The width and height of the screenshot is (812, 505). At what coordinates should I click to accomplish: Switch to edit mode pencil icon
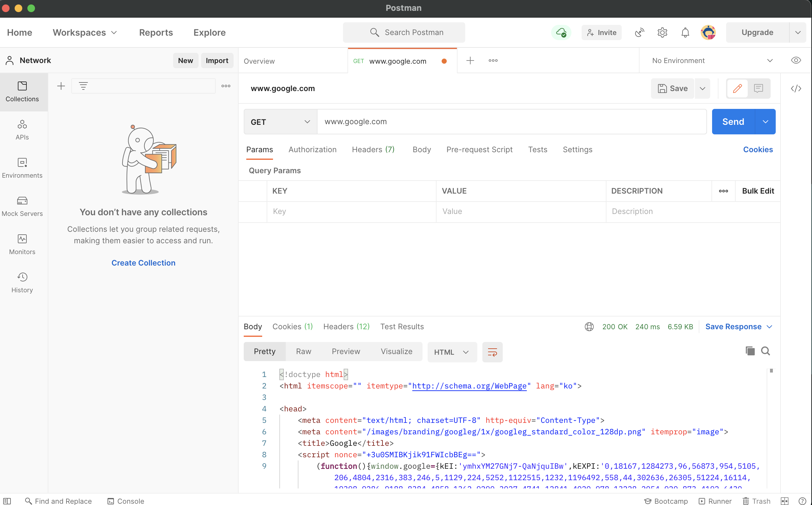(737, 89)
